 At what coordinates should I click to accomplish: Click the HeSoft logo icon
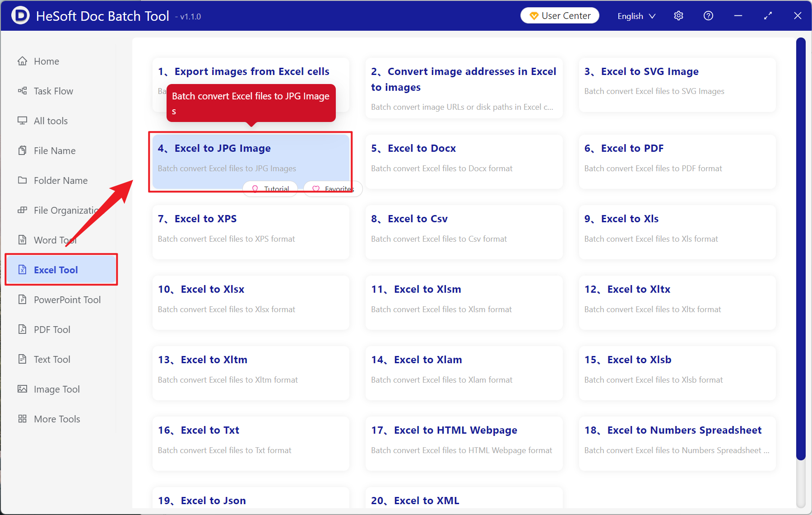coord(20,15)
